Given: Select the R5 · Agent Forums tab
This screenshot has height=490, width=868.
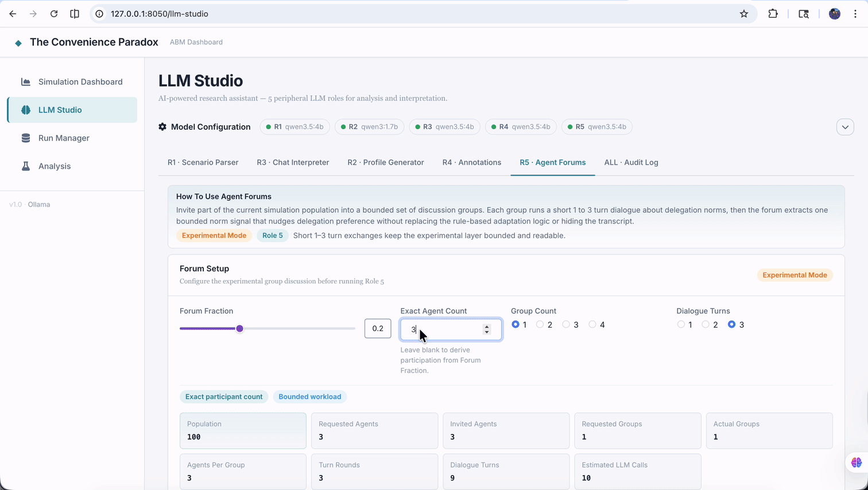Looking at the screenshot, I should tap(553, 162).
